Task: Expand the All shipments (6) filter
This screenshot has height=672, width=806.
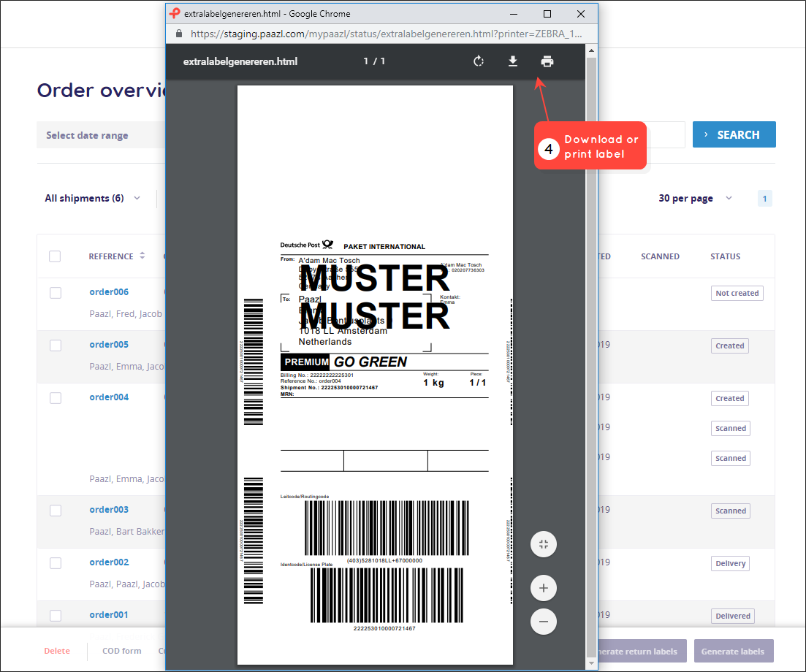Action: click(x=93, y=198)
